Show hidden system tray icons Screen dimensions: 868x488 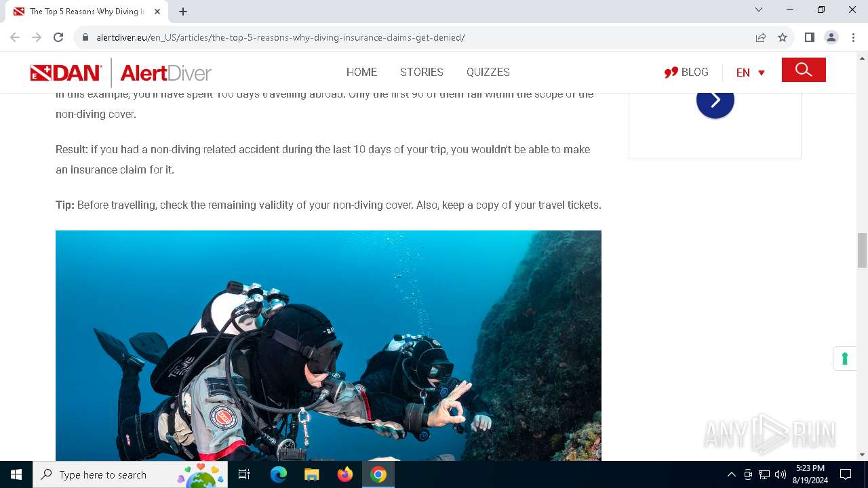point(731,474)
